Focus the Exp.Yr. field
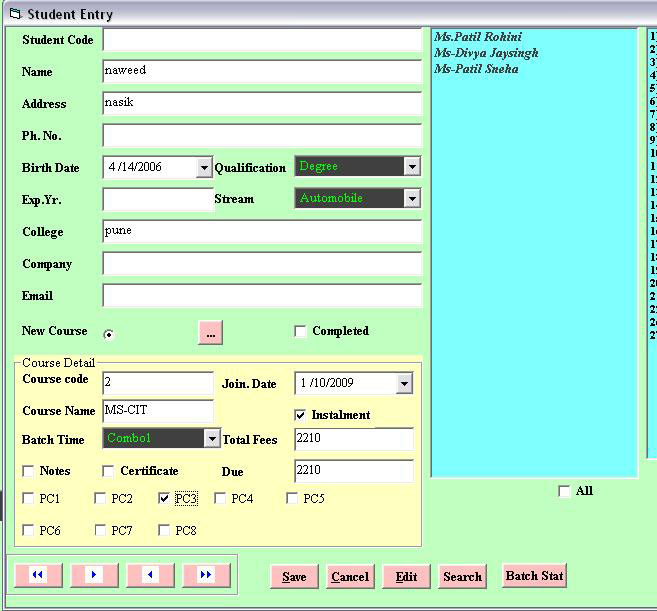The image size is (657, 611). (158, 199)
